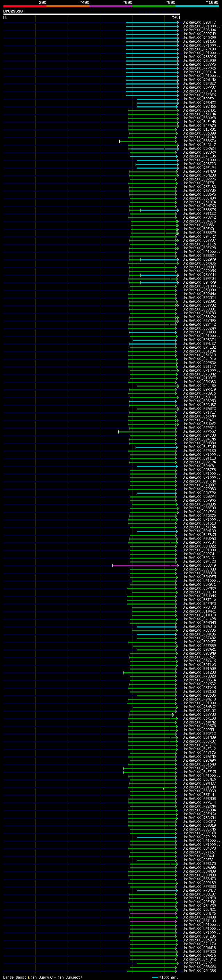Pick the UniRef100_C7IYL7 label
The height and width of the screenshot is (980, 222).
coord(199,412)
